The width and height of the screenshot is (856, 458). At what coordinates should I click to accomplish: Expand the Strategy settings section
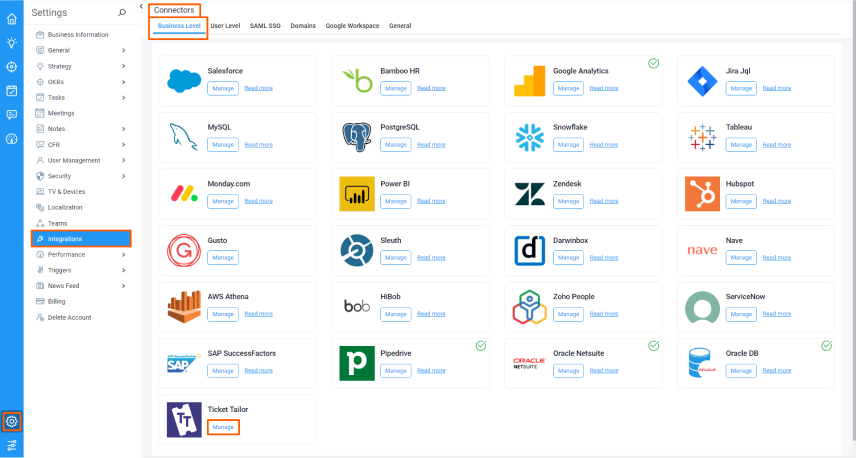(x=124, y=66)
